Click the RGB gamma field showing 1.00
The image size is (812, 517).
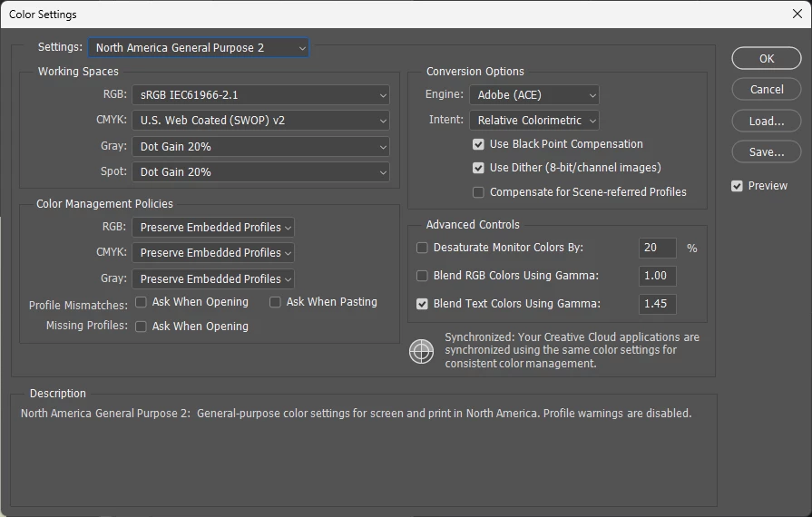coord(657,276)
